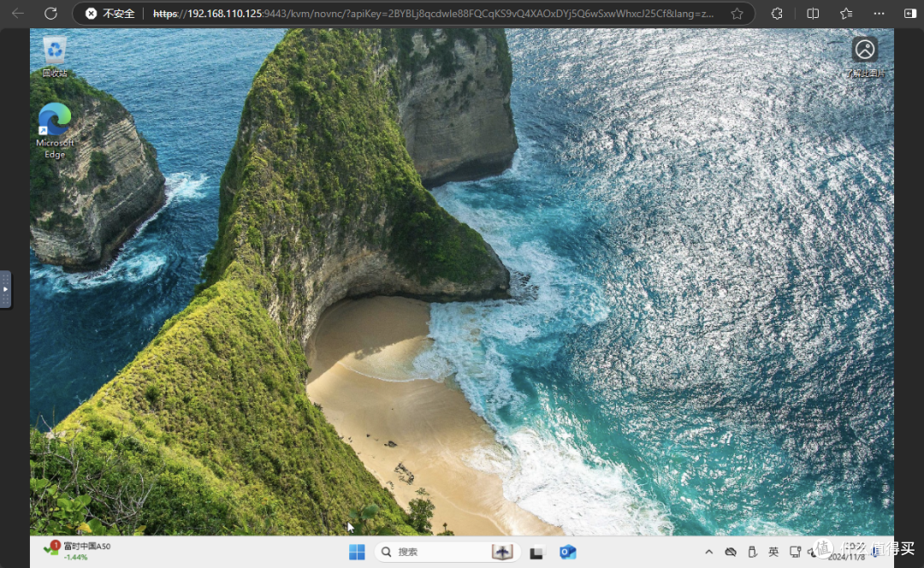The height and width of the screenshot is (568, 924).
Task: Switch the 英 input method indicator
Action: [773, 552]
